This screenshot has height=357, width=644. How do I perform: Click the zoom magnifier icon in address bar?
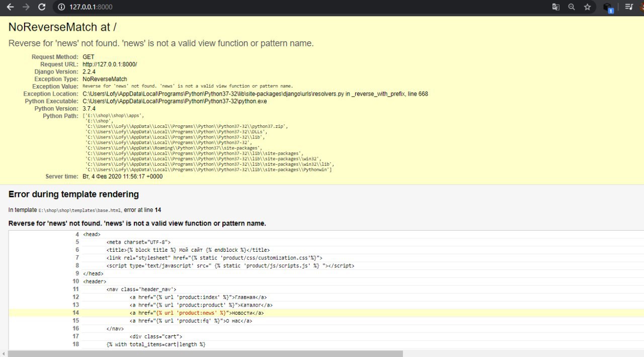coord(572,7)
